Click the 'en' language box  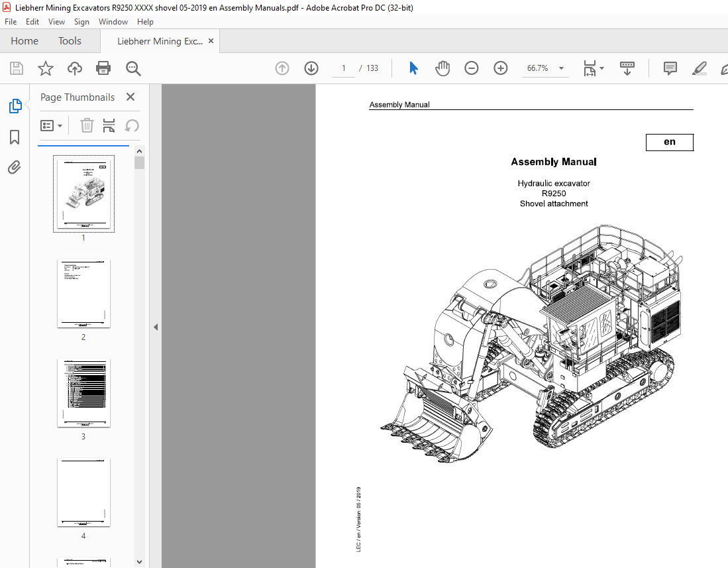pyautogui.click(x=670, y=142)
